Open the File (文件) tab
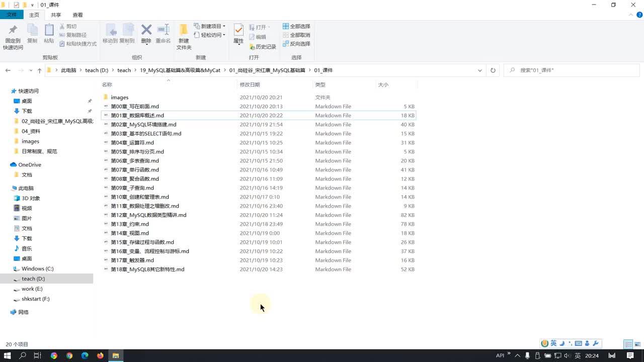644x362 pixels. 12,15
